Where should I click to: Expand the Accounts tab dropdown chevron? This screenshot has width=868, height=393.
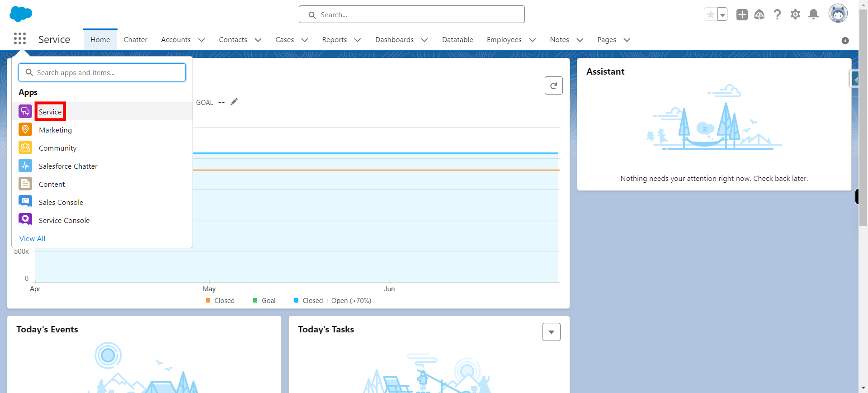[x=202, y=40]
